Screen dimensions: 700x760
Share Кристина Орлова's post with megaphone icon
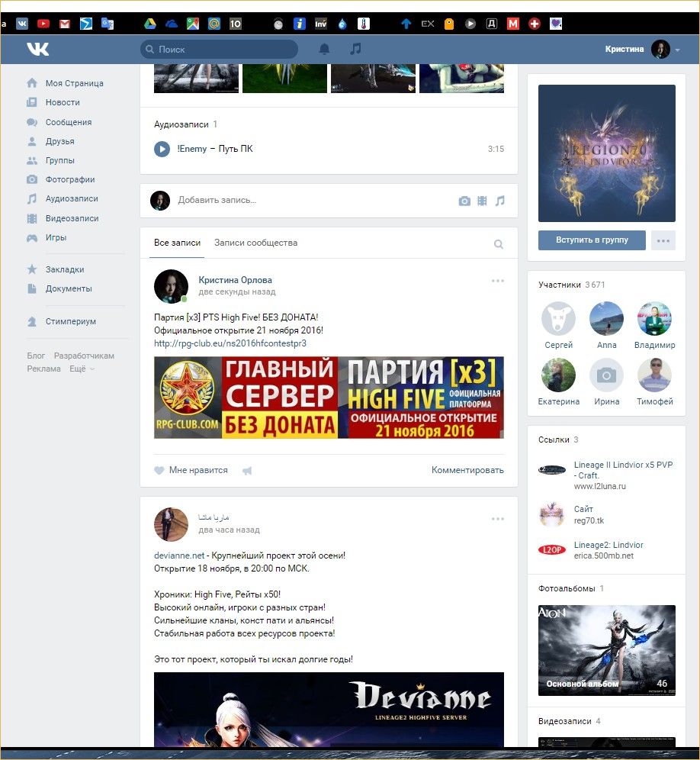[x=247, y=471]
